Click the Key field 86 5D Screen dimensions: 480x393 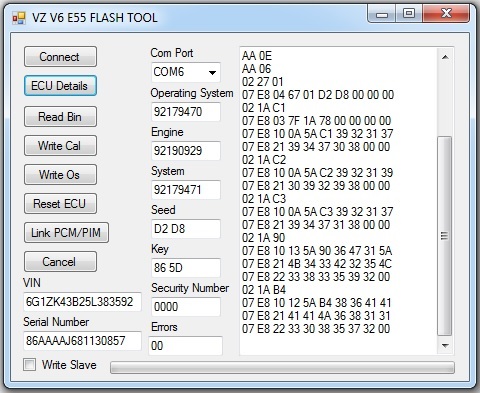click(186, 268)
